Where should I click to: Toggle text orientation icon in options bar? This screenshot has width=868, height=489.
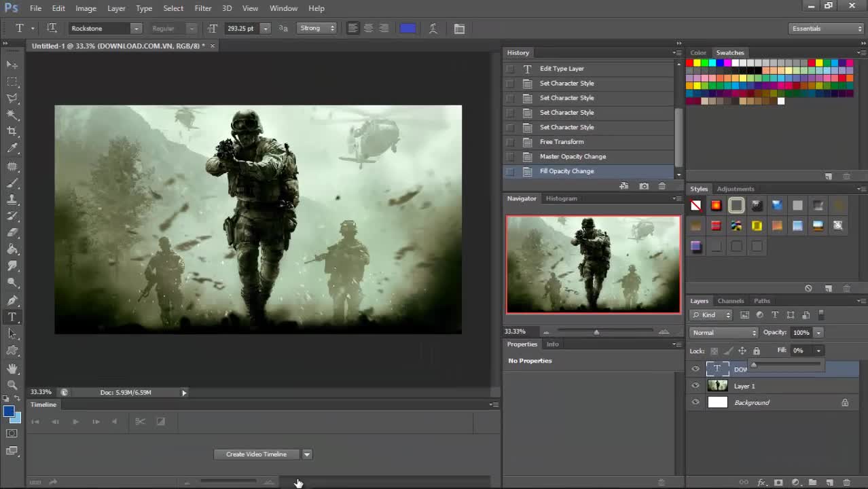52,29
